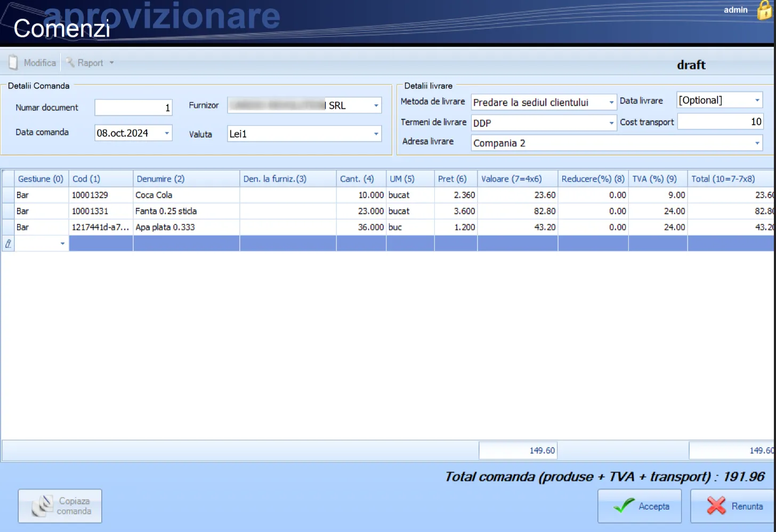
Task: Open the Raport dropdown arrow
Action: click(x=112, y=63)
